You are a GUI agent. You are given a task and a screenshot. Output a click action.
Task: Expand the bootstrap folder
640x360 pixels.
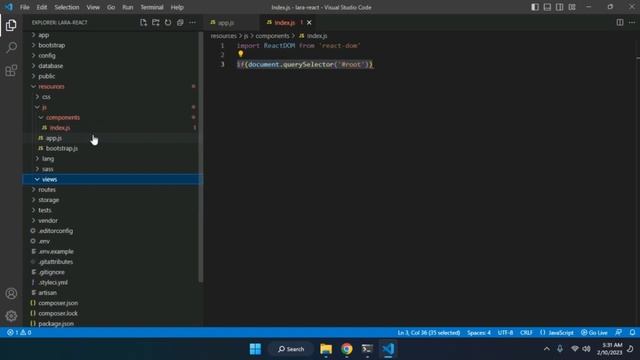click(x=112, y=45)
